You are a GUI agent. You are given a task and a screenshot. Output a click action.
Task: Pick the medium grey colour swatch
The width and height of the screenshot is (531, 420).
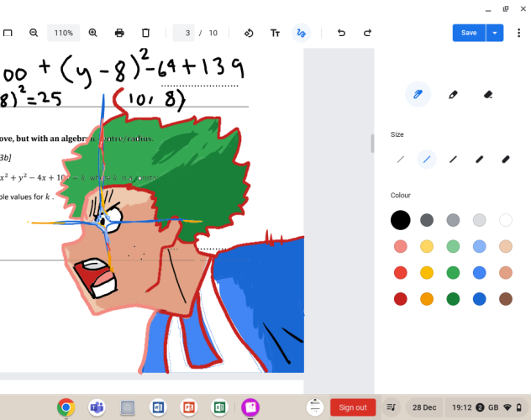point(453,220)
